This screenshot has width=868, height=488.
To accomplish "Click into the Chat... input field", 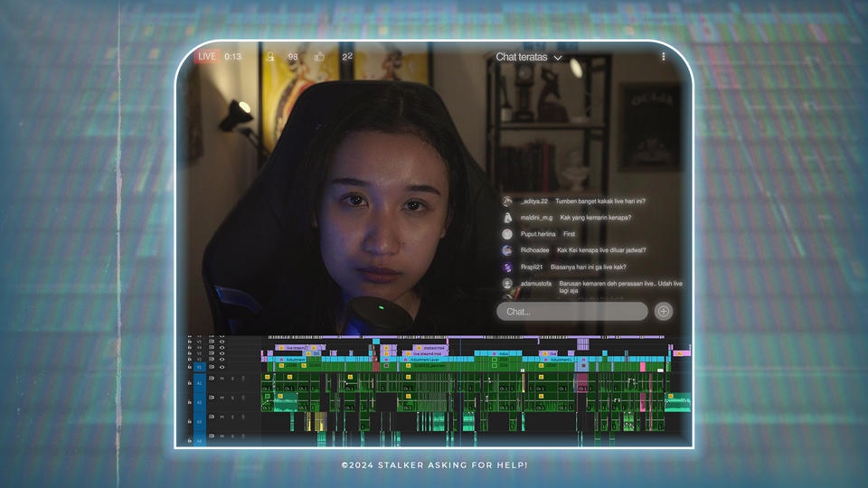I will pyautogui.click(x=571, y=311).
